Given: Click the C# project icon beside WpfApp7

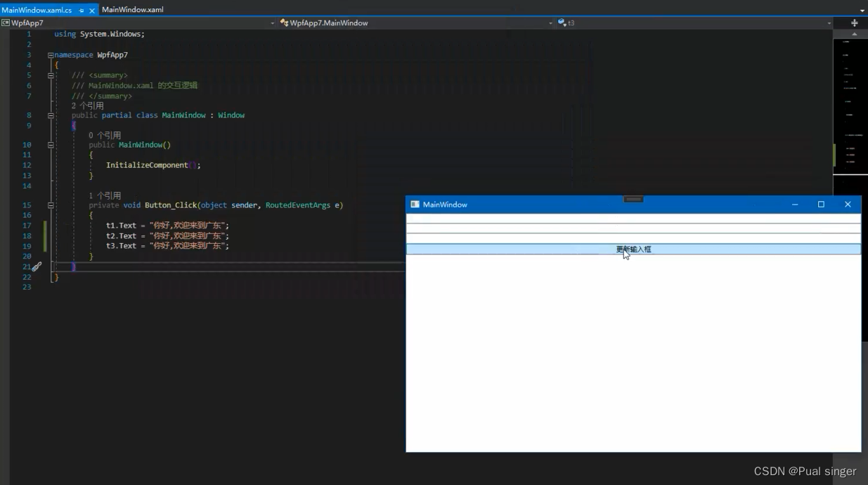Looking at the screenshot, I should (6, 22).
